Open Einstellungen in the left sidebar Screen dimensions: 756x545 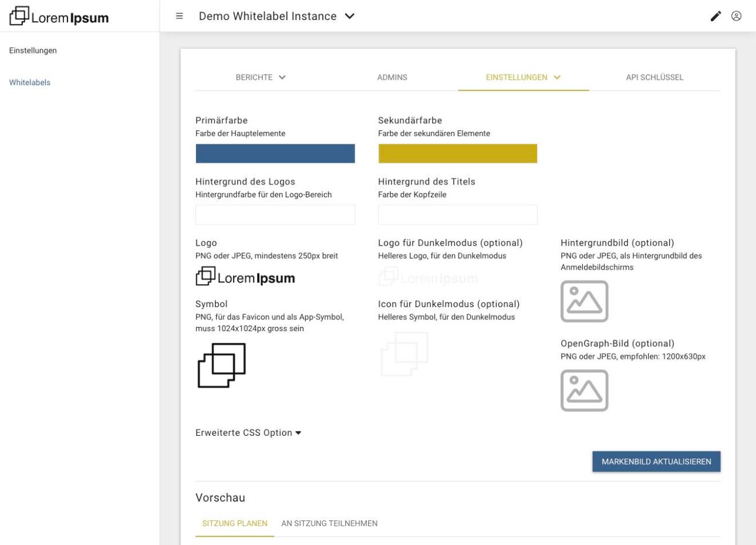click(x=33, y=51)
